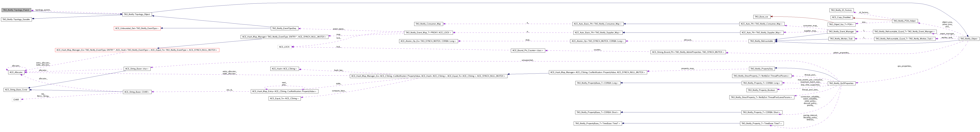Click the compare_keys_ edge label
Screen dimensions: 980x132
coord(339,91)
